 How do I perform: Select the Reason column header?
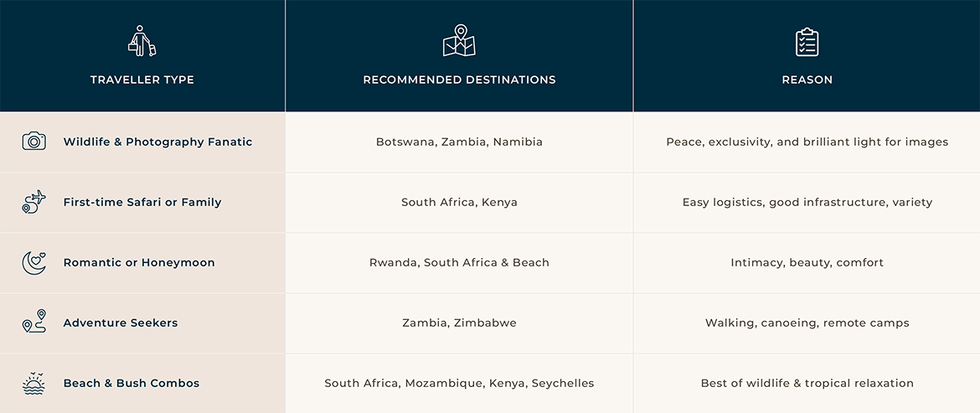click(x=807, y=80)
